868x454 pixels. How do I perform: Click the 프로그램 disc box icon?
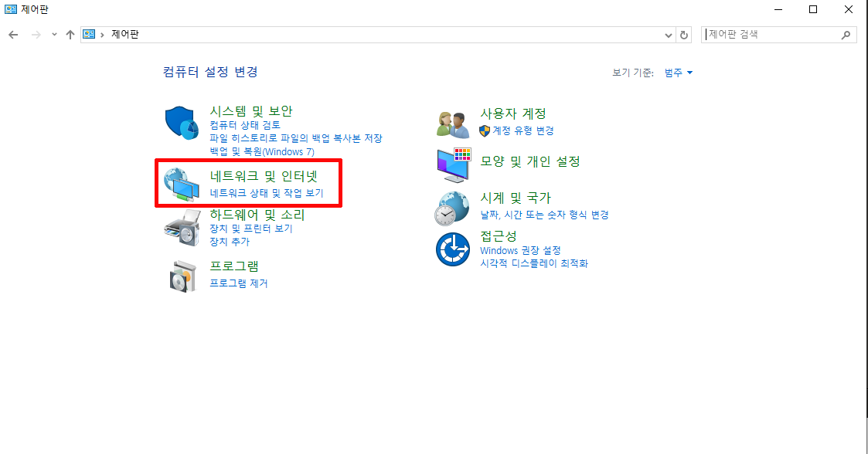(x=183, y=276)
